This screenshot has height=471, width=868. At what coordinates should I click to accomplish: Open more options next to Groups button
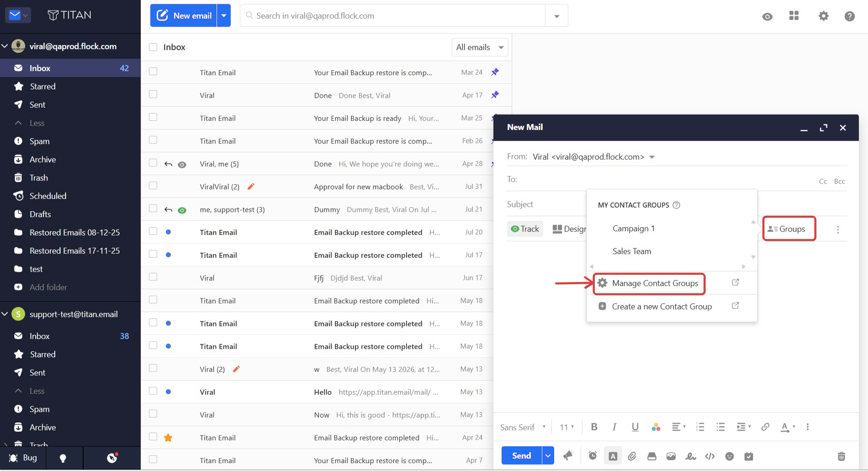click(838, 230)
